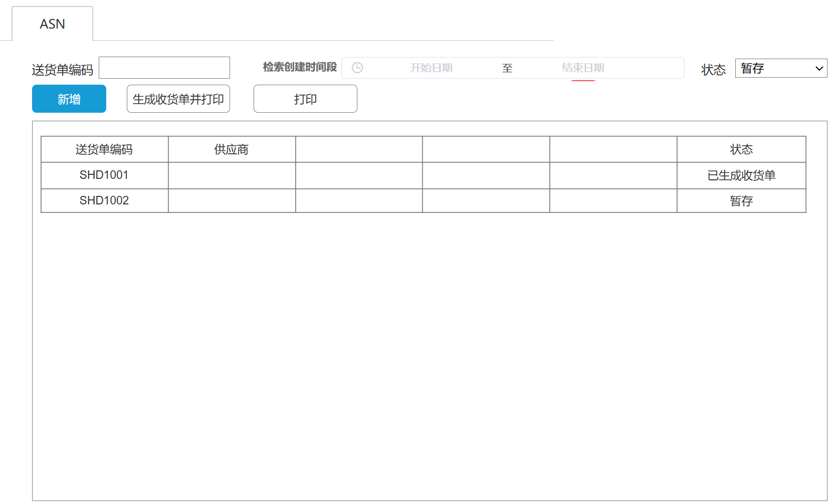Select the SHD1001 table cell
840x504 pixels.
[104, 175]
